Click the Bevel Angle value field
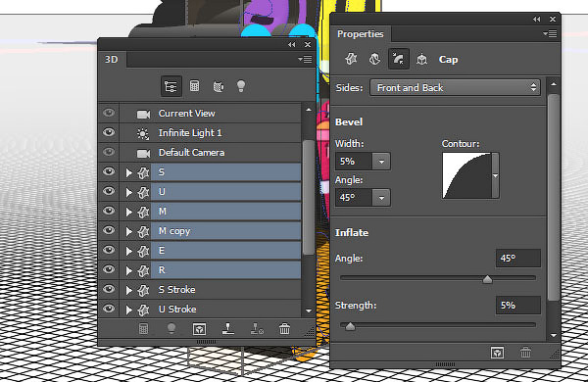This screenshot has width=588, height=382. [354, 198]
